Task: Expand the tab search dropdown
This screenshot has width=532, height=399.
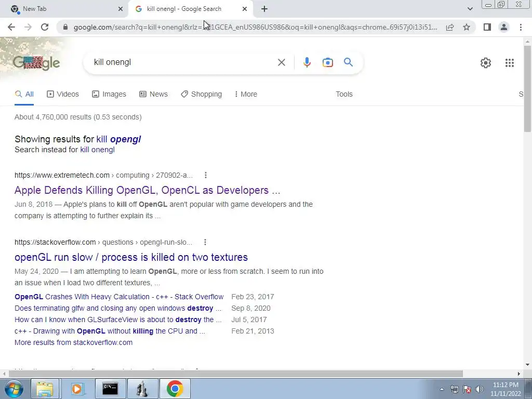Action: [470, 9]
